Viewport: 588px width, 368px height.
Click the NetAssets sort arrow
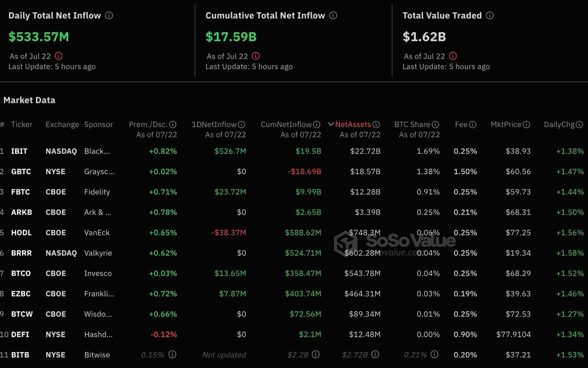331,124
